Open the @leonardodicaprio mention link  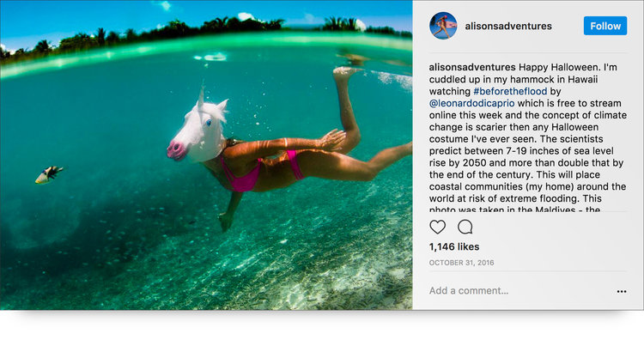point(471,103)
